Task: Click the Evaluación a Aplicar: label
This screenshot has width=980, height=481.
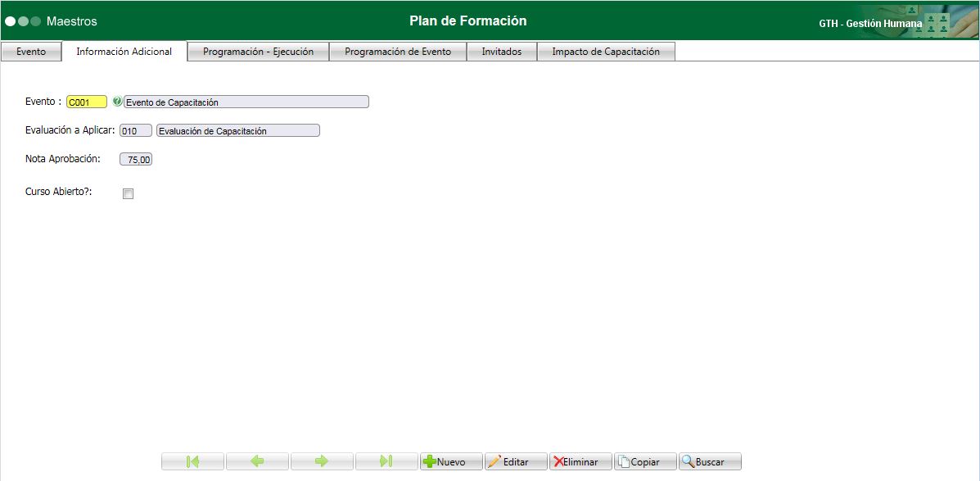Action: [70, 130]
